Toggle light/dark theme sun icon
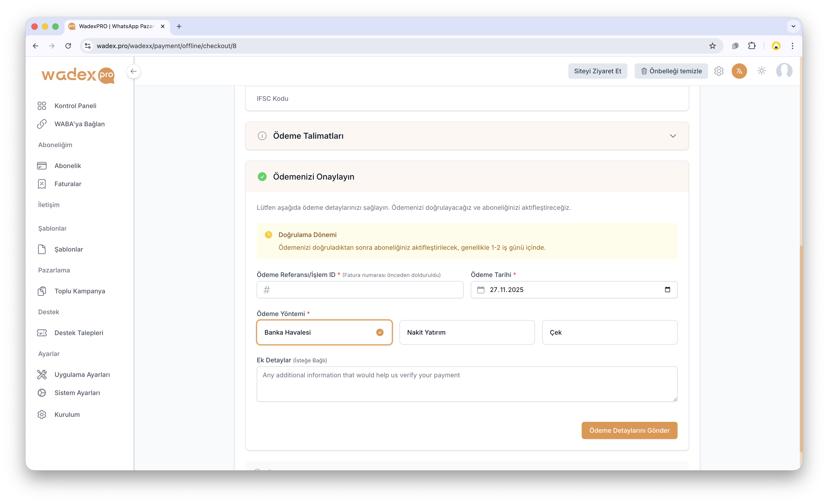 761,71
